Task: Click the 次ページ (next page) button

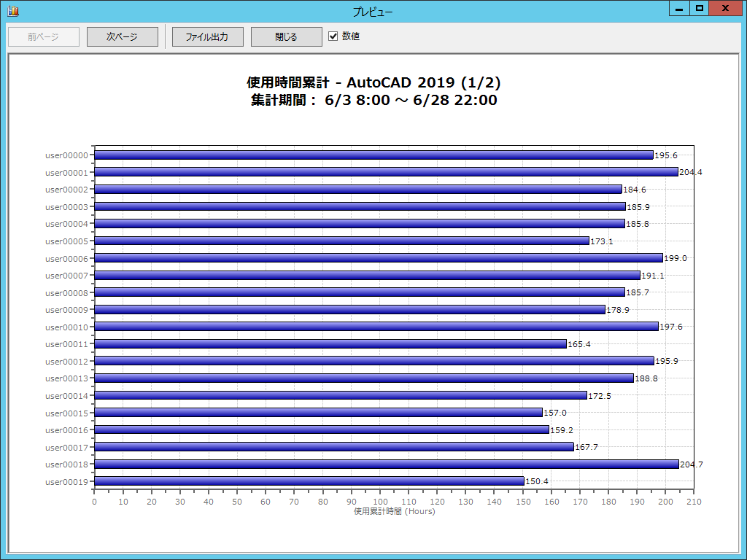Action: click(x=122, y=36)
